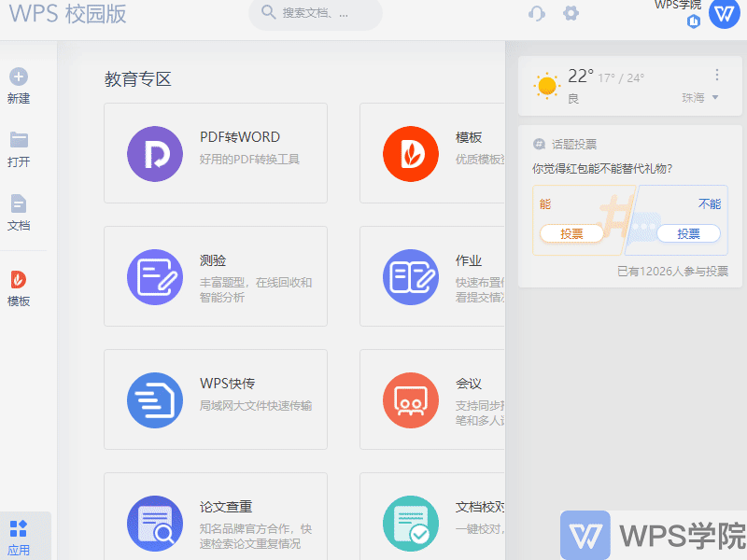Click the sun weather icon
Viewport: 747px width, 560px height.
[546, 86]
